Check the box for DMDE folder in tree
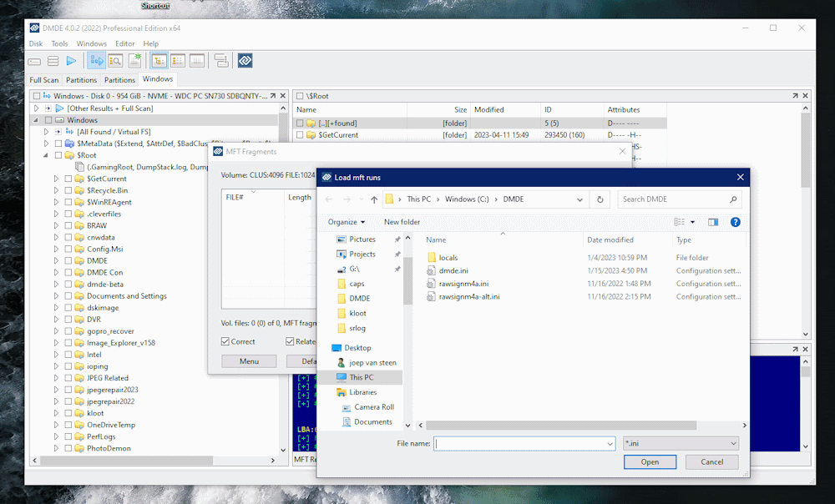The width and height of the screenshot is (835, 504). 68,261
